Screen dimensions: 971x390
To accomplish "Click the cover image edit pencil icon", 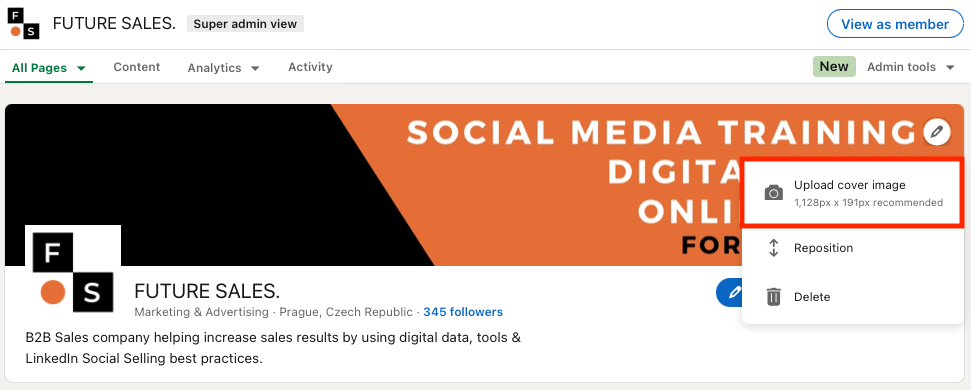I will (937, 132).
